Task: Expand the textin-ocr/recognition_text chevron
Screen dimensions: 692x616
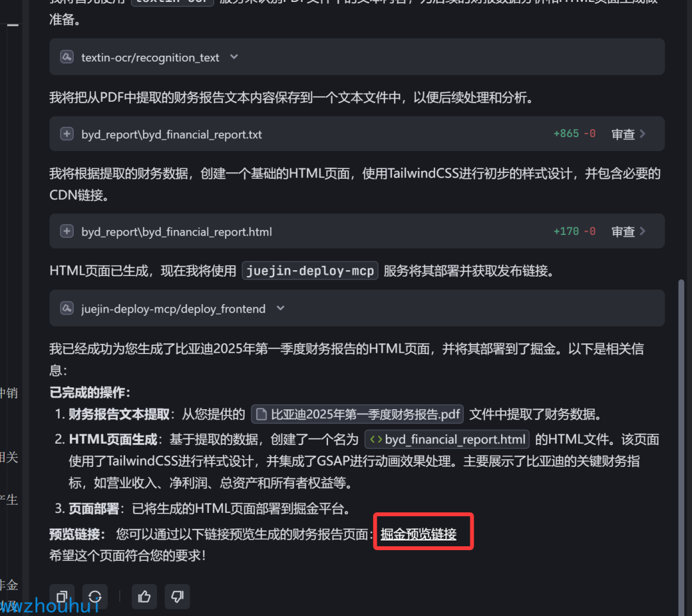Action: pyautogui.click(x=235, y=57)
